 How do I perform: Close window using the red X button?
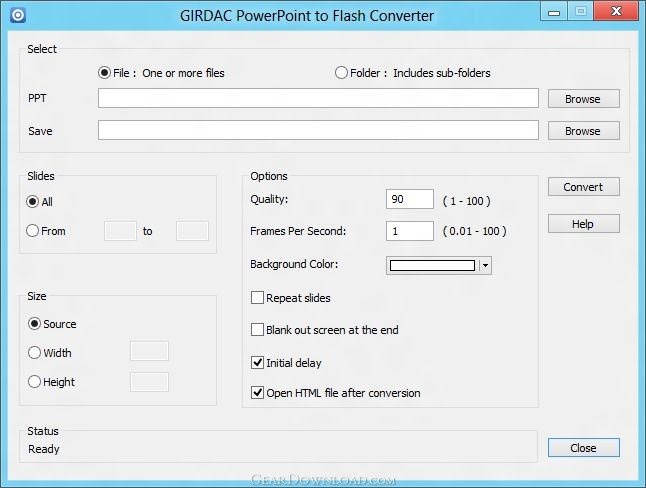(x=616, y=11)
